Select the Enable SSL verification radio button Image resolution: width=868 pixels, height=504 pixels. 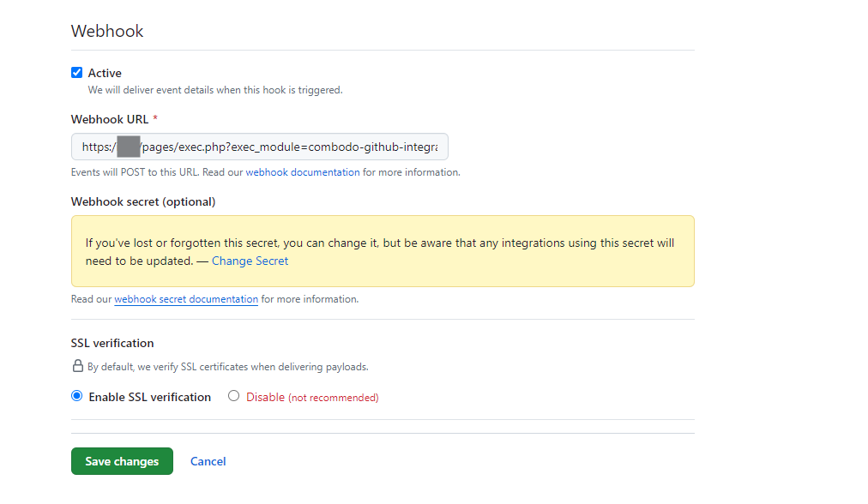coord(77,396)
